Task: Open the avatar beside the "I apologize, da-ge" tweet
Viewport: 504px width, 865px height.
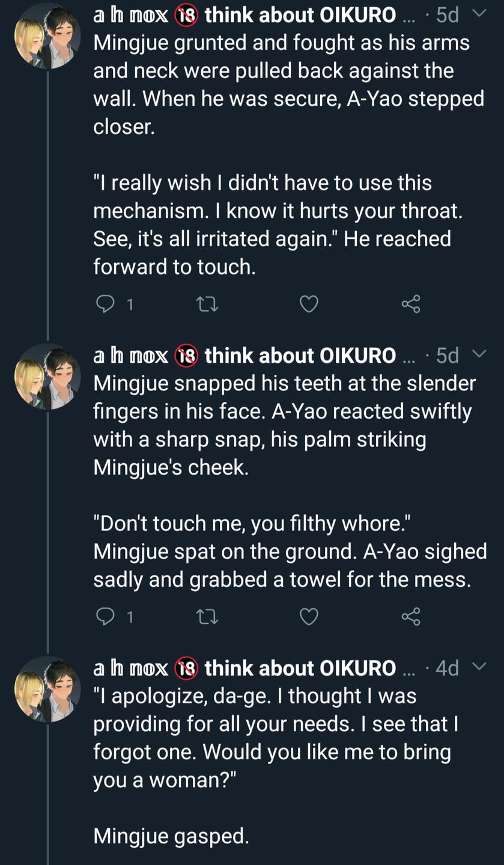Action: [x=47, y=688]
